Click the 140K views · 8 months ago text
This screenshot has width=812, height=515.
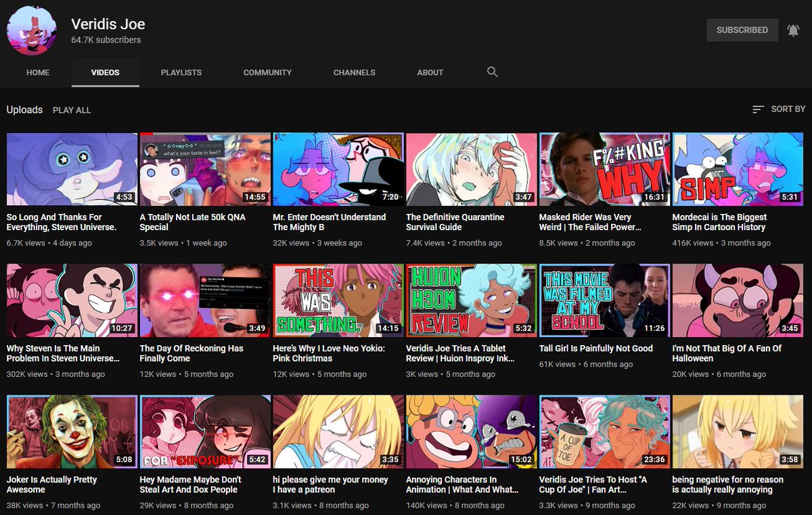pos(455,506)
